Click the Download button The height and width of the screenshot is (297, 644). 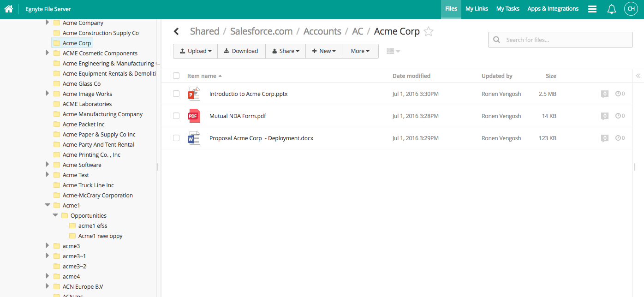pos(241,51)
